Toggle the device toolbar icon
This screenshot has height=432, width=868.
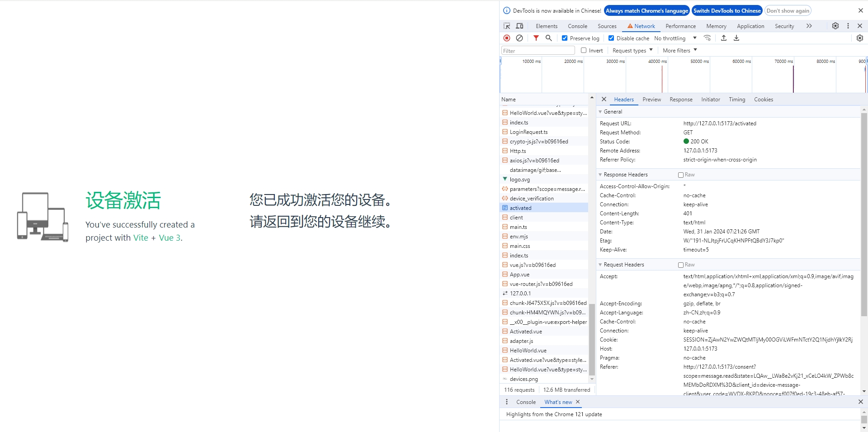519,26
